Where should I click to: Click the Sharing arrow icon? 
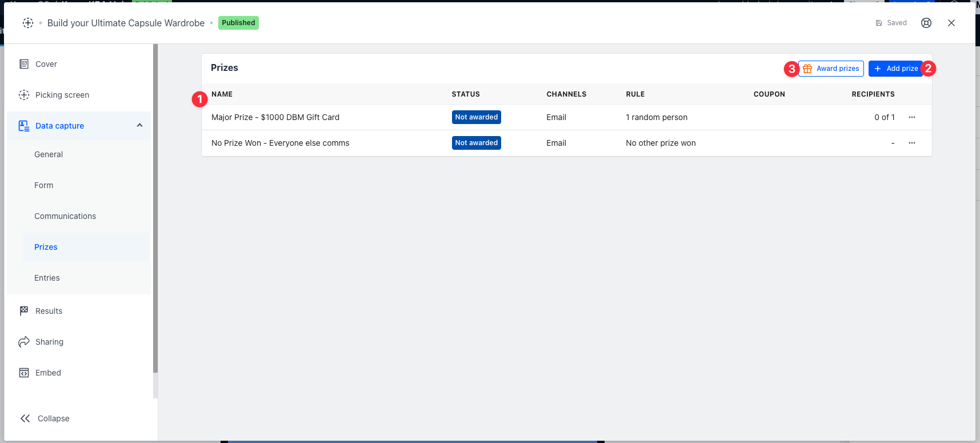point(24,342)
